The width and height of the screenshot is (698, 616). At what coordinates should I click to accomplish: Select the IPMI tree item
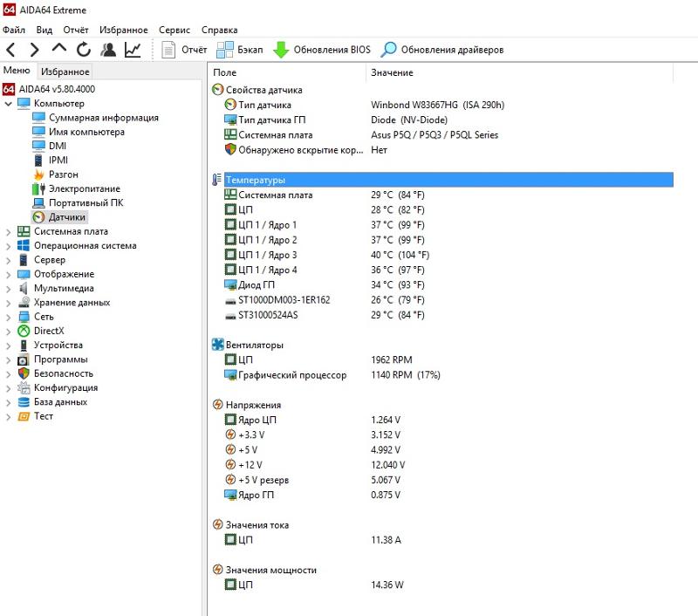51,161
